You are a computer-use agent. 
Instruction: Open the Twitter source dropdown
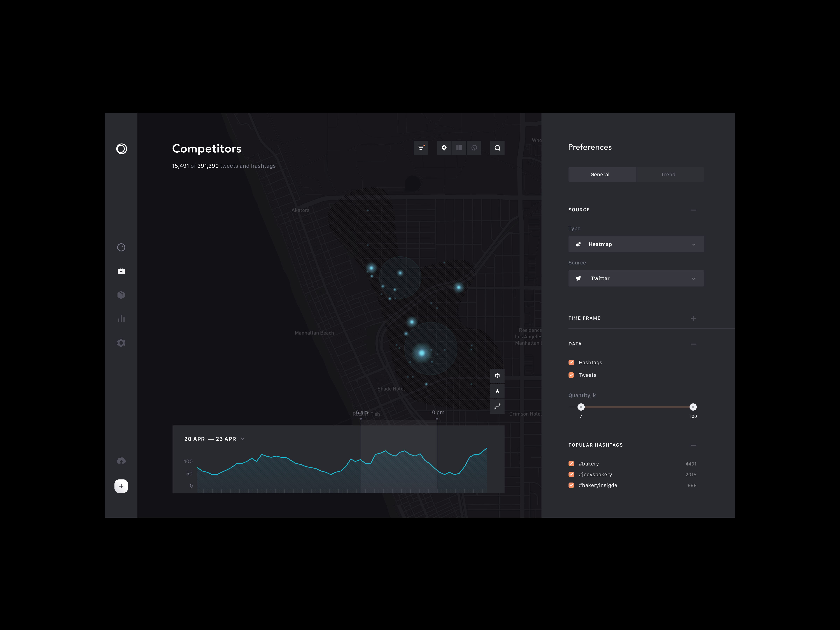coord(636,278)
